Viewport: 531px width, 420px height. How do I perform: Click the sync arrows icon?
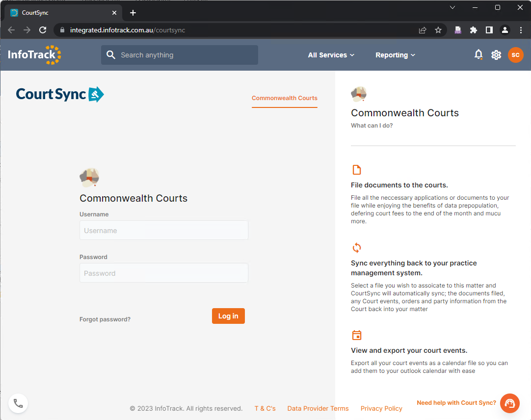(357, 248)
